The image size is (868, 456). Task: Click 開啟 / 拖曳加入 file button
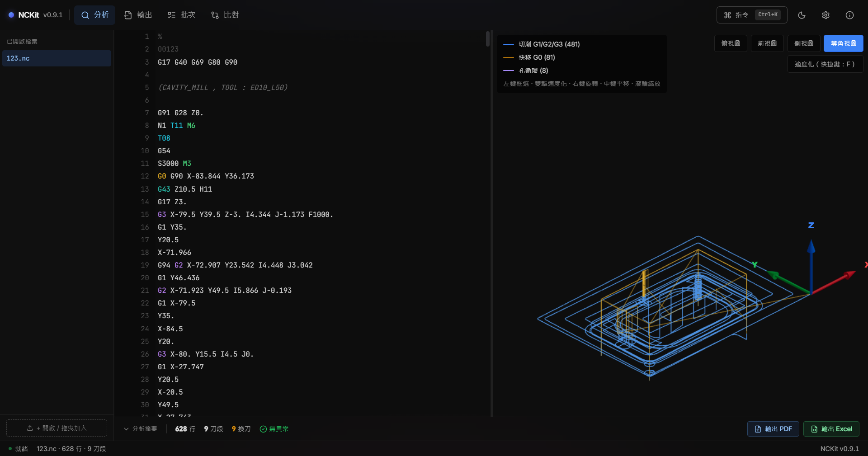pos(57,428)
